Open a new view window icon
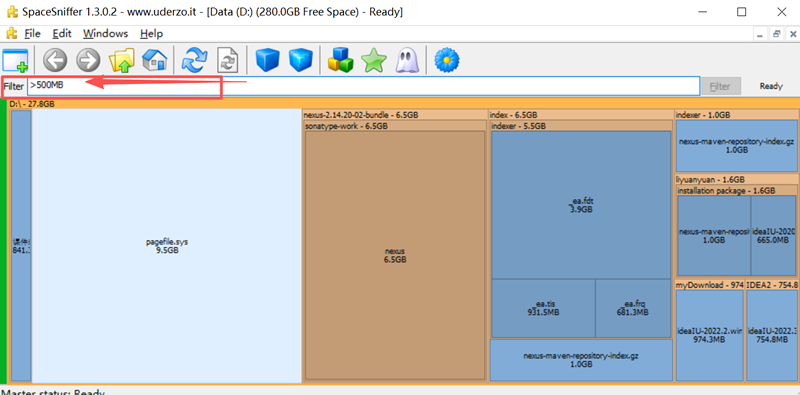 point(15,61)
